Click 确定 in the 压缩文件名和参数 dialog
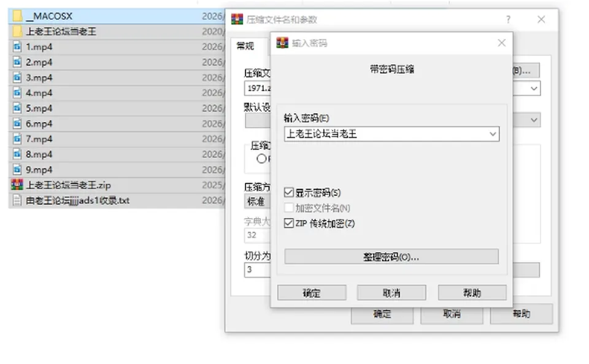This screenshot has height=364, width=589. [382, 314]
